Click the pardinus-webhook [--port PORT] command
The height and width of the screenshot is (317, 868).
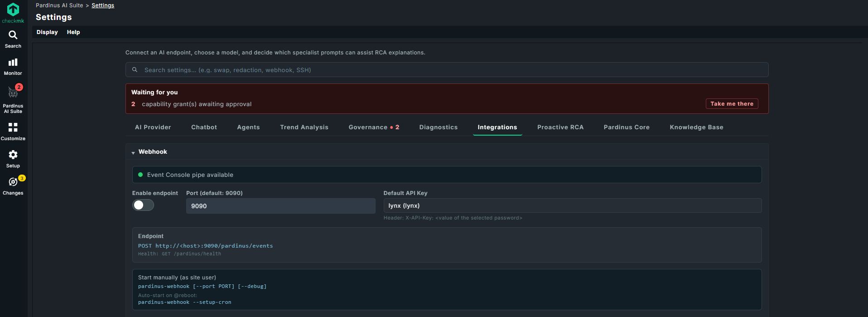203,286
